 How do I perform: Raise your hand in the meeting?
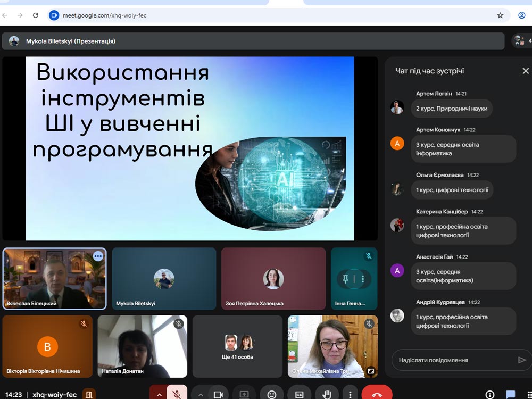point(327,394)
